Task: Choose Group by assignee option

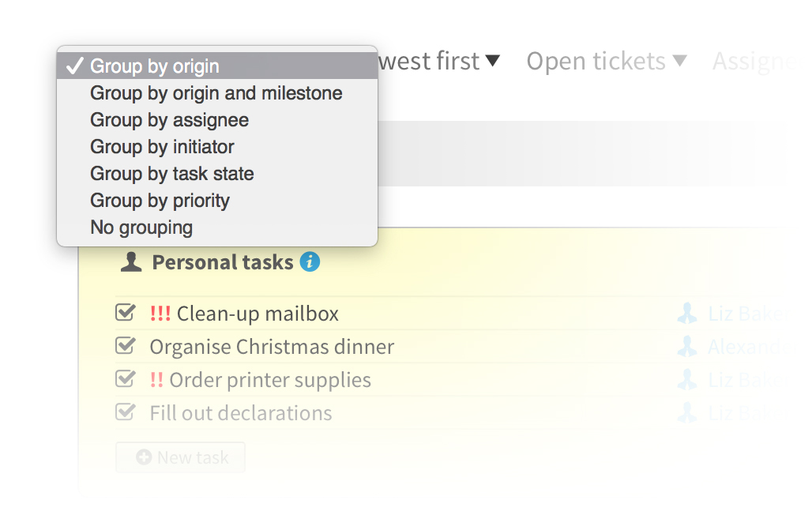Action: (169, 120)
